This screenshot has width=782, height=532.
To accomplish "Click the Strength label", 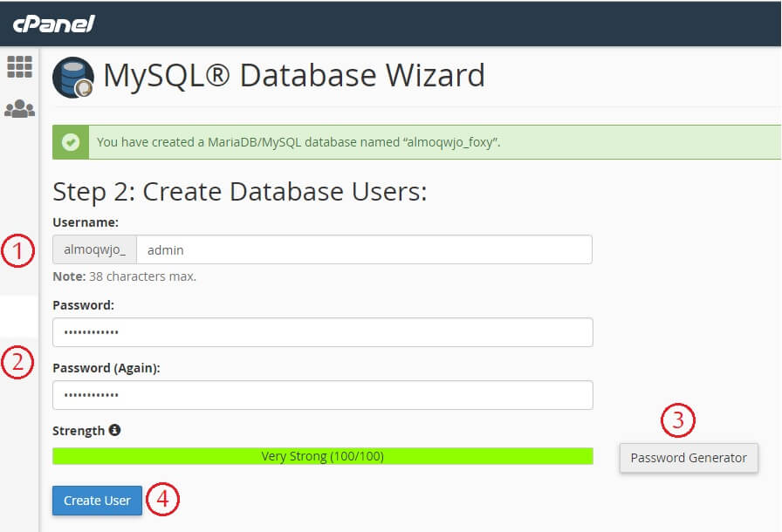I will (79, 430).
